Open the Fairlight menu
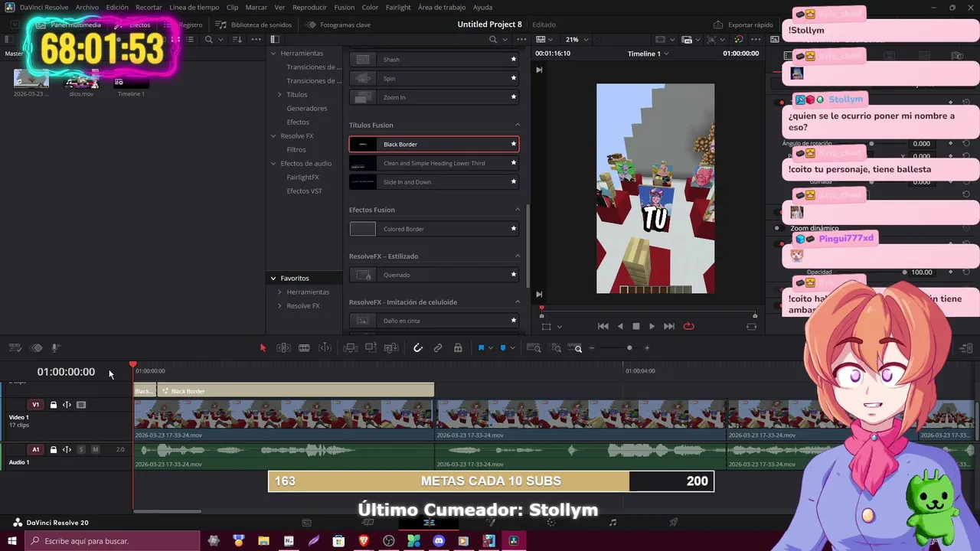The width and height of the screenshot is (980, 551). 398,7
